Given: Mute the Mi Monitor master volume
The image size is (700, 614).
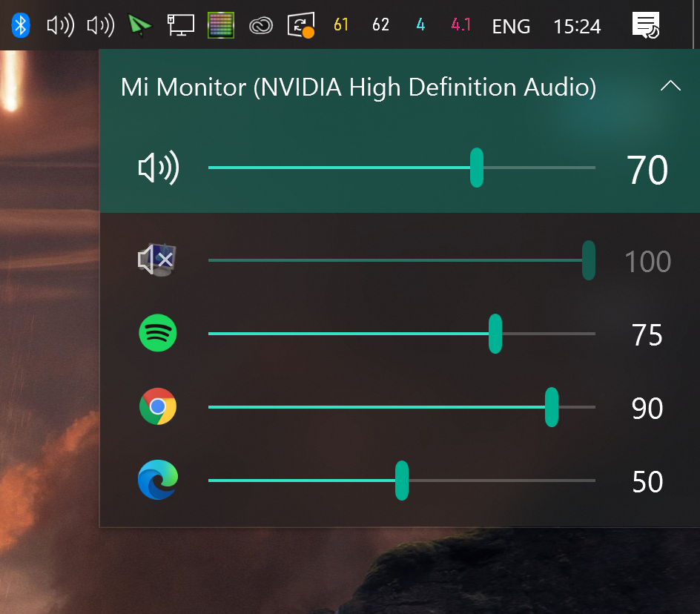Looking at the screenshot, I should pos(159,168).
